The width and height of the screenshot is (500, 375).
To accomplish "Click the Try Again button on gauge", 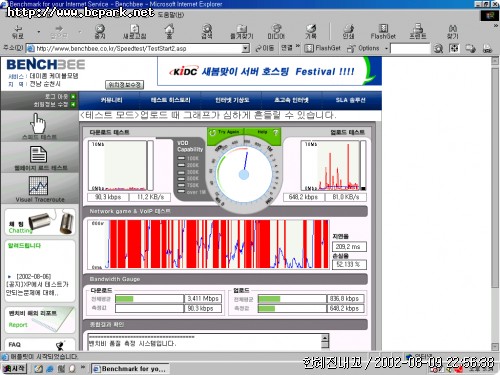I will 225,132.
